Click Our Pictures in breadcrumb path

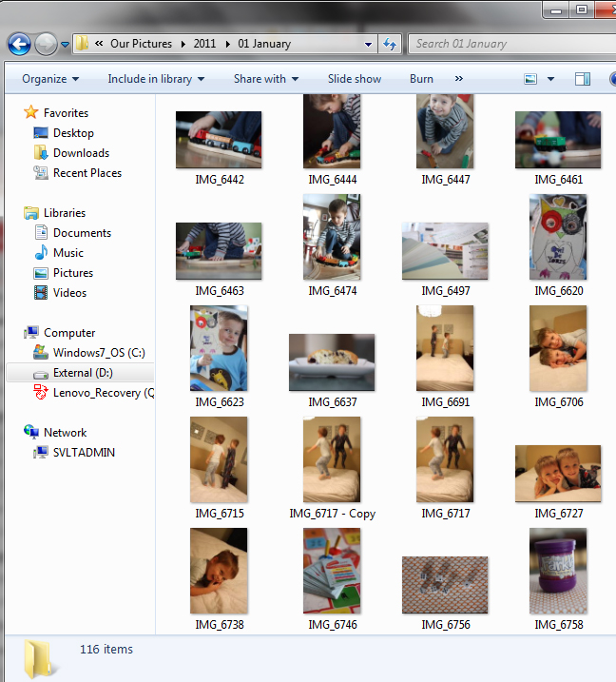click(x=141, y=44)
